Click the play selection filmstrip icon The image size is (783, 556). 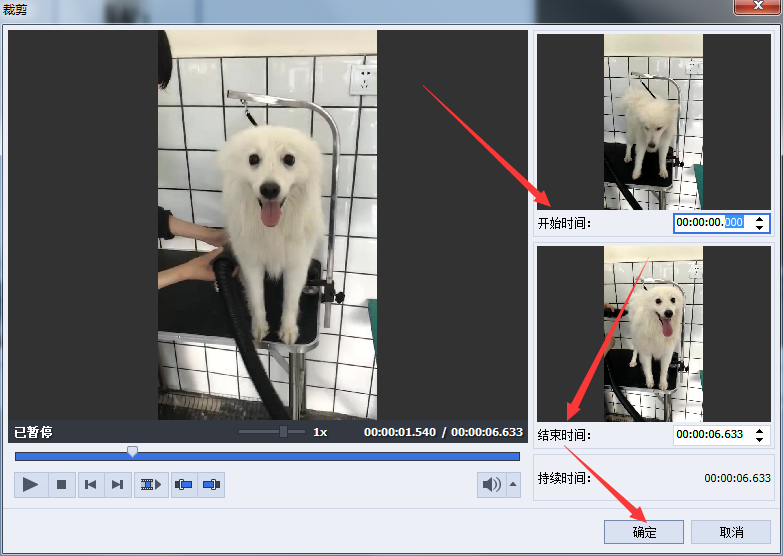tap(151, 485)
